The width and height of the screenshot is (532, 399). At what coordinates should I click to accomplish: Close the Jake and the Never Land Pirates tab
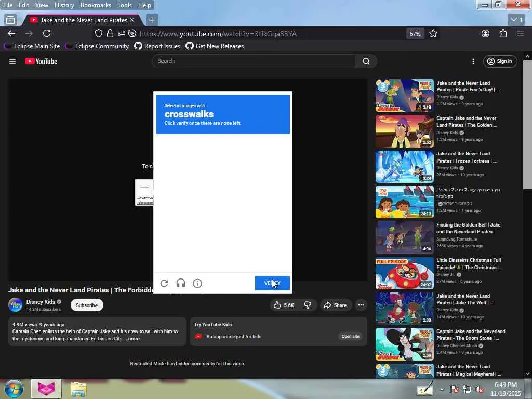click(x=132, y=20)
